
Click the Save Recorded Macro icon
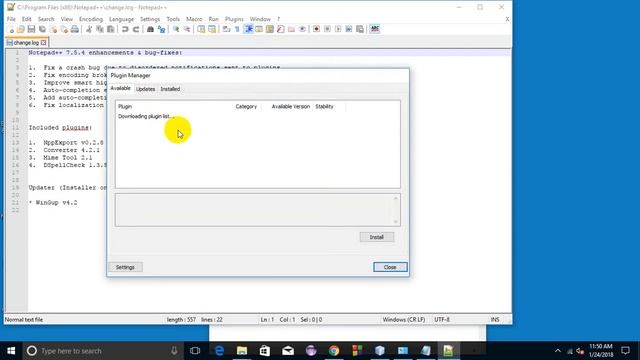(360, 29)
